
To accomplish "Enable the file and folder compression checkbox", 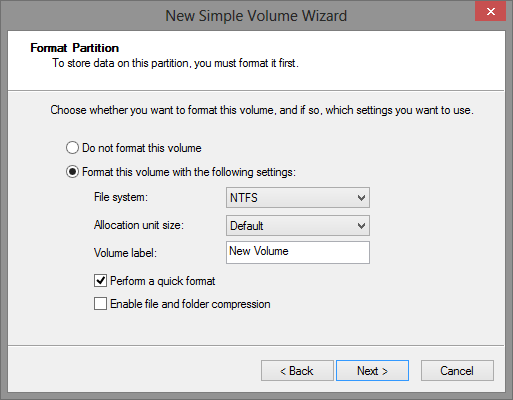I will pos(100,304).
